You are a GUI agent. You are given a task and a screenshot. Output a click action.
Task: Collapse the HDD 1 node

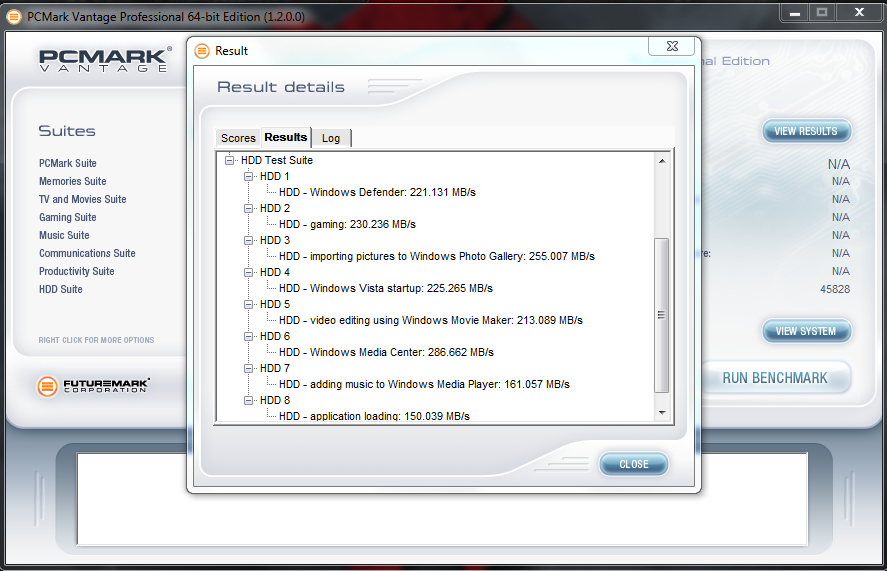point(248,177)
